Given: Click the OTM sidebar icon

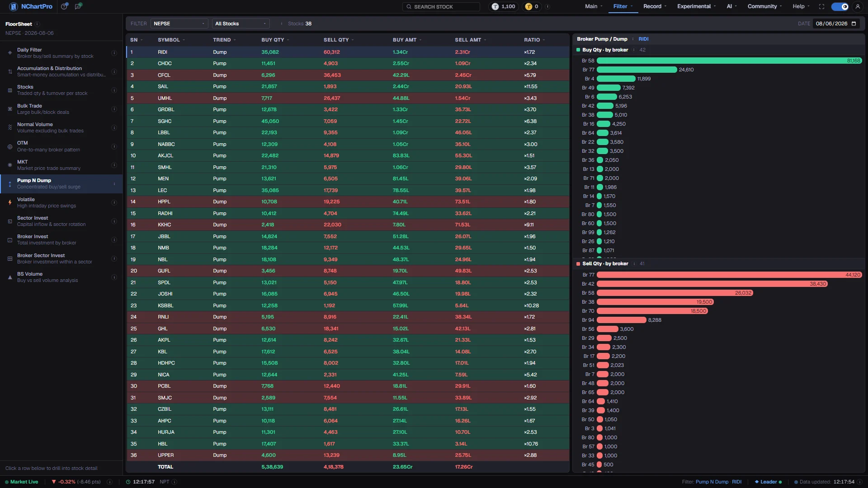Looking at the screenshot, I should click(x=10, y=146).
